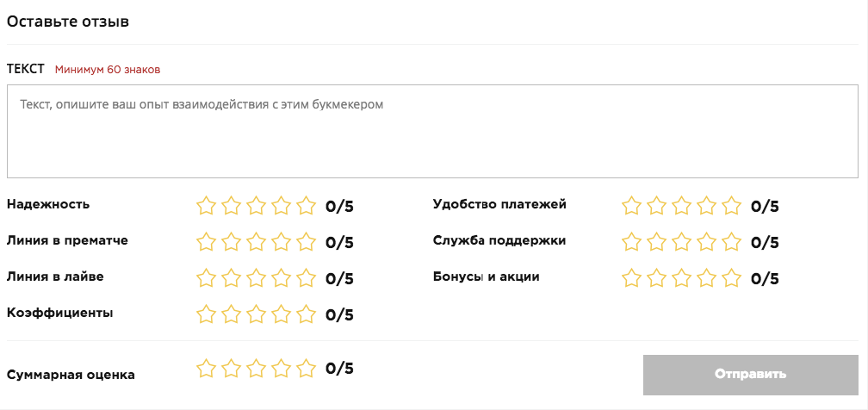Screen dimensions: 868x410
Task: Set Суммарная оценка to one star
Action: point(206,369)
